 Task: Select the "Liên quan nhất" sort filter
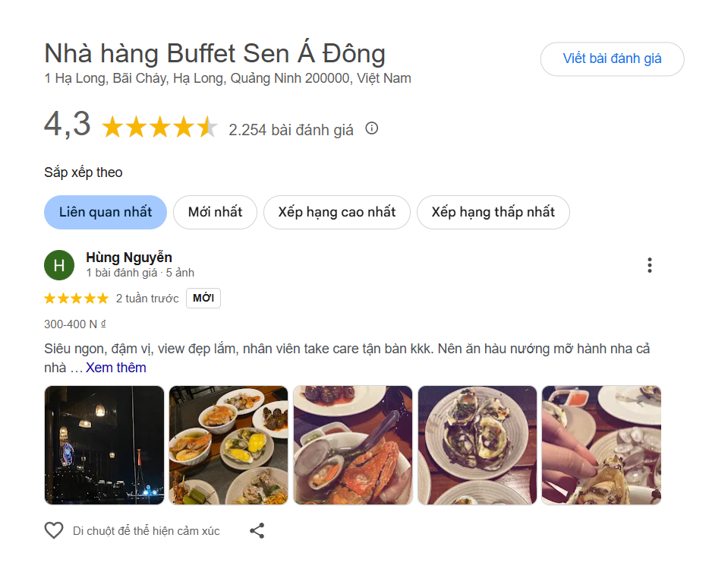pyautogui.click(x=106, y=212)
